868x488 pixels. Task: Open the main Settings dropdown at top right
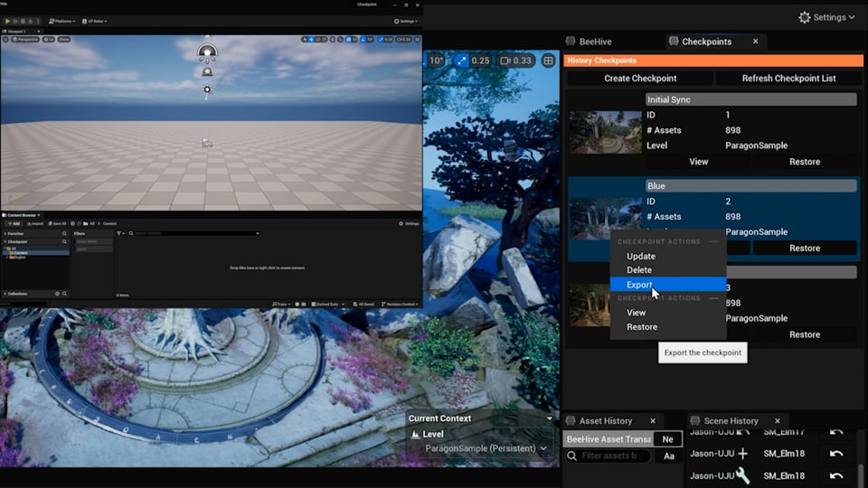pyautogui.click(x=826, y=17)
